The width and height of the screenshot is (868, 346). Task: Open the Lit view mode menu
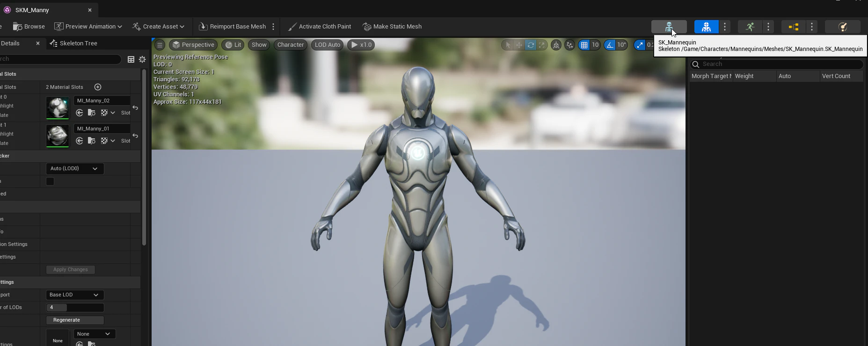tap(233, 45)
